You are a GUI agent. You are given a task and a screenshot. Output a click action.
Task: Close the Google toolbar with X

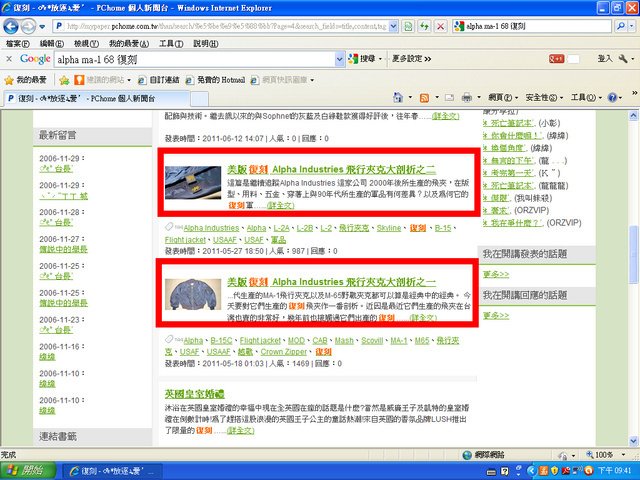(9, 59)
